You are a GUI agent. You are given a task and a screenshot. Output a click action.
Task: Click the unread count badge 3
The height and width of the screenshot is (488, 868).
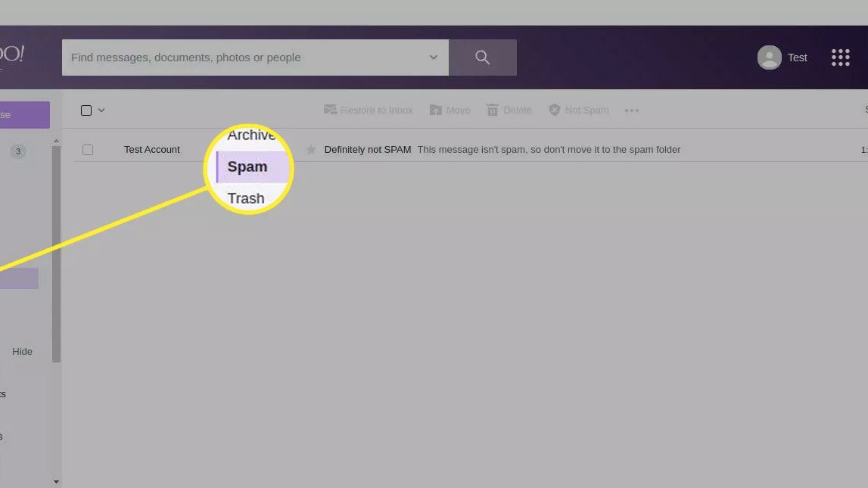[x=17, y=151]
